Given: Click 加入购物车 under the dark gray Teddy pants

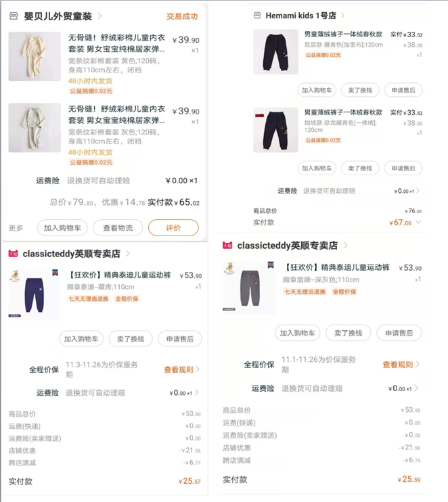Looking at the screenshot, I should pyautogui.click(x=297, y=333).
